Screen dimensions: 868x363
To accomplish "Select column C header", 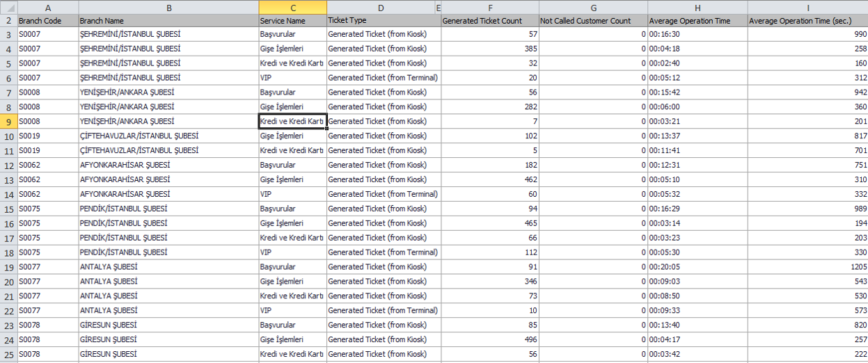I will pos(292,7).
